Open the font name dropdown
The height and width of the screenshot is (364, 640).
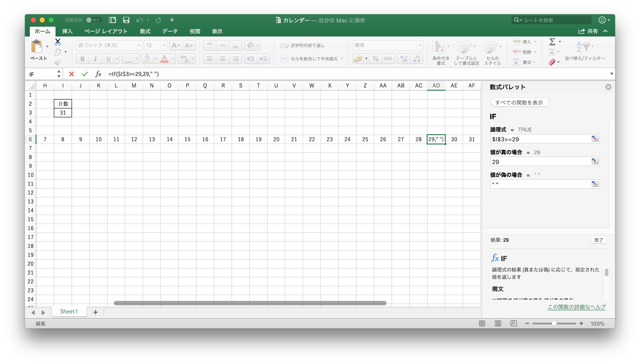(139, 45)
